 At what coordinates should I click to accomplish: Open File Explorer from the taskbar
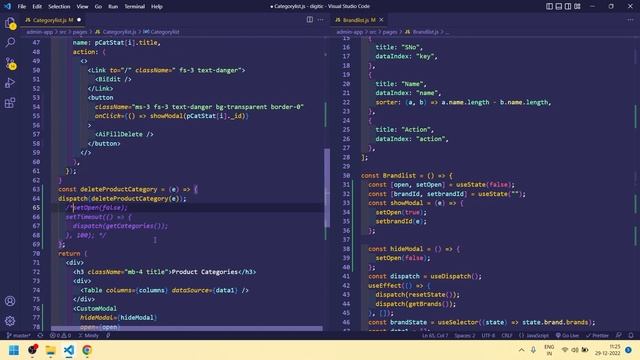coord(51,350)
